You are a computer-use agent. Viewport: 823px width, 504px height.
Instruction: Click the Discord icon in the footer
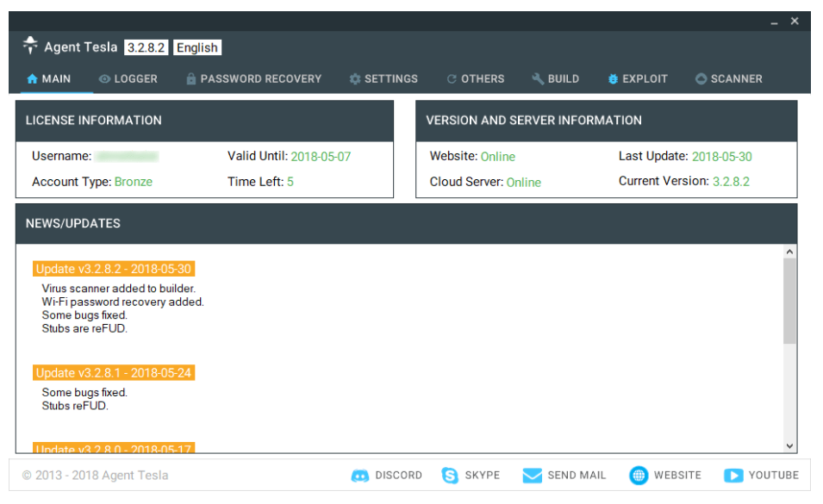tap(360, 476)
